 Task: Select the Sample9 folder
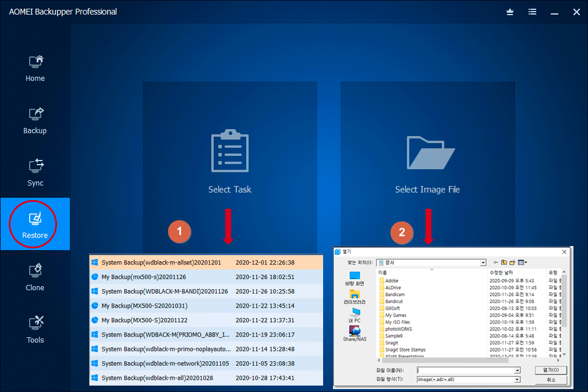391,336
